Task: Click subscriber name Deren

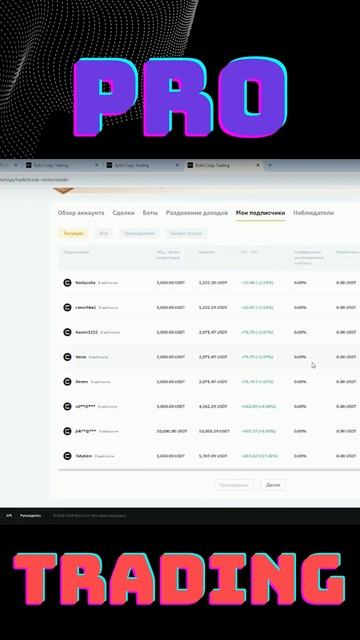Action: pos(82,382)
